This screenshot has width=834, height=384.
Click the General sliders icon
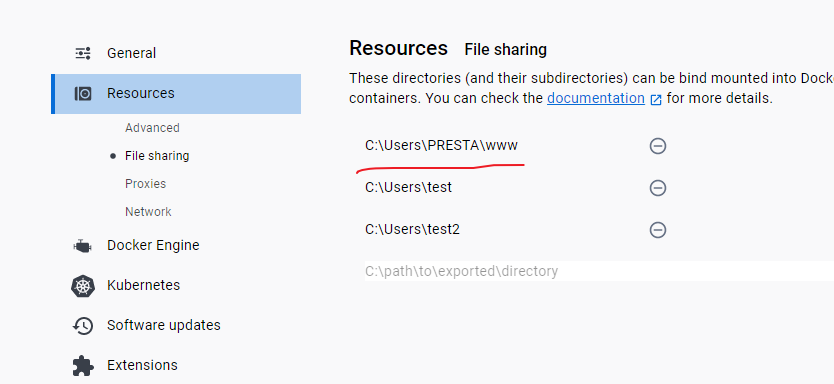pyautogui.click(x=83, y=53)
